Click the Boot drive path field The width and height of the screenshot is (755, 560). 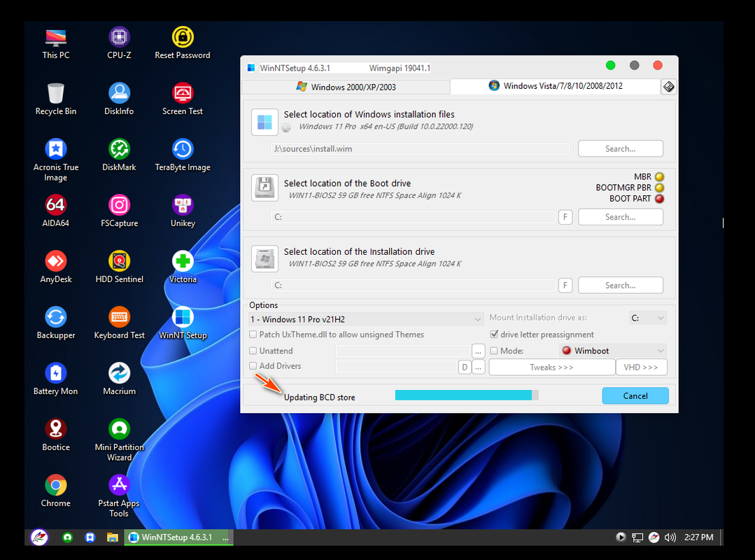(x=414, y=217)
